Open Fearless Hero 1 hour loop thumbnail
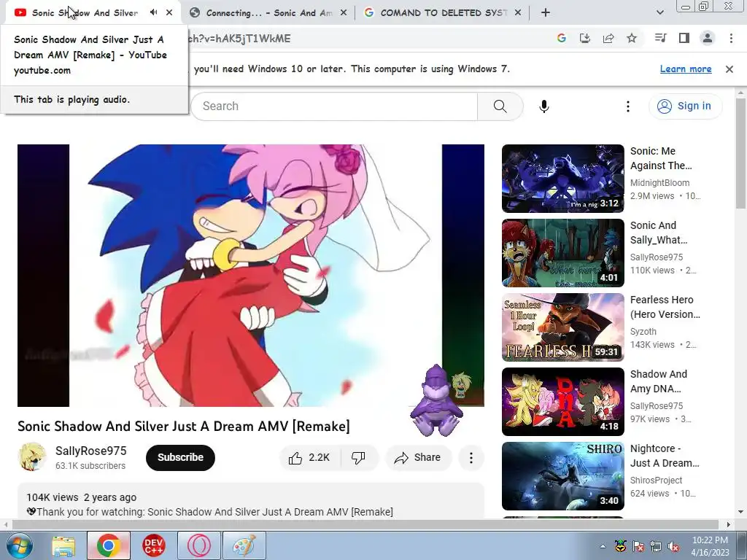This screenshot has height=560, width=747. coord(562,327)
